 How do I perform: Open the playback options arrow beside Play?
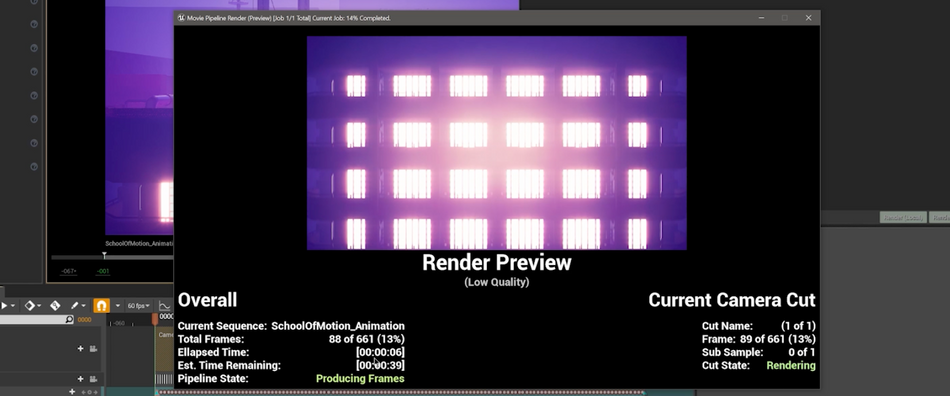tap(13, 306)
